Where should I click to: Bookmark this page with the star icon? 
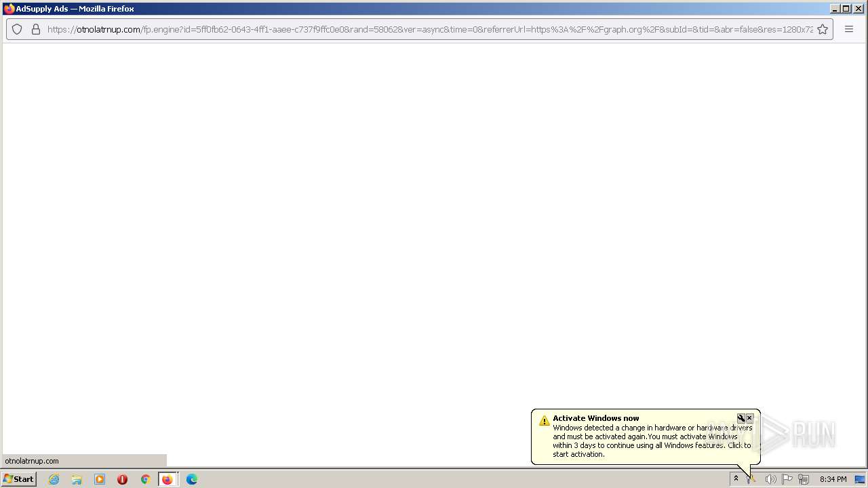click(823, 29)
